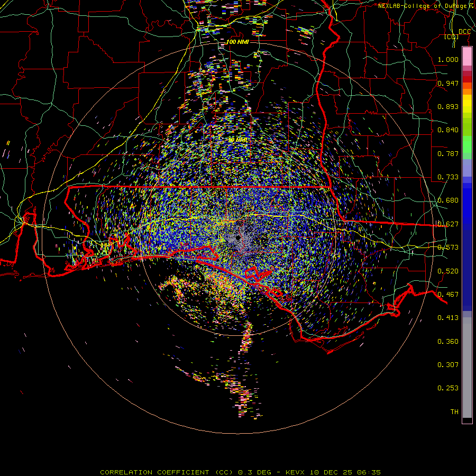
Task: Click the 0.307 scale value
Action: (x=448, y=365)
